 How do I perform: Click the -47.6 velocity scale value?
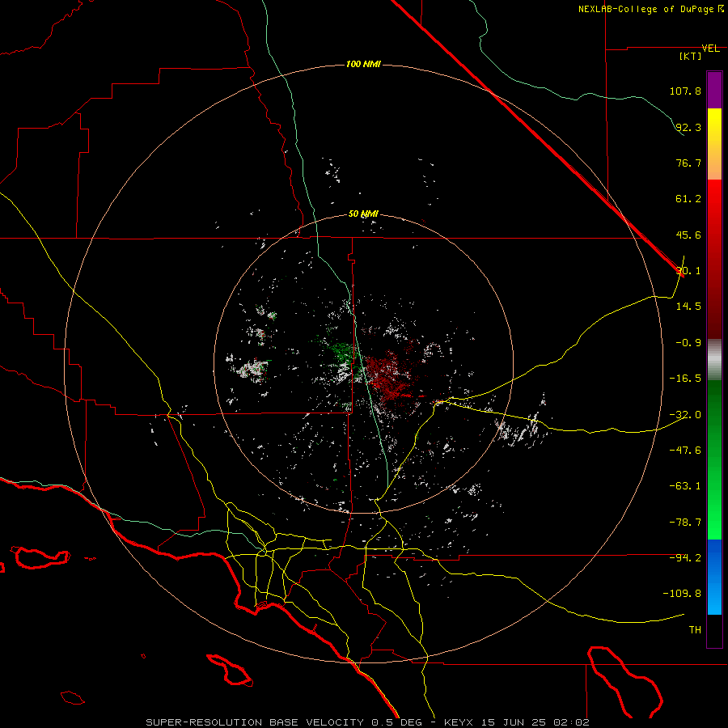[x=685, y=450]
